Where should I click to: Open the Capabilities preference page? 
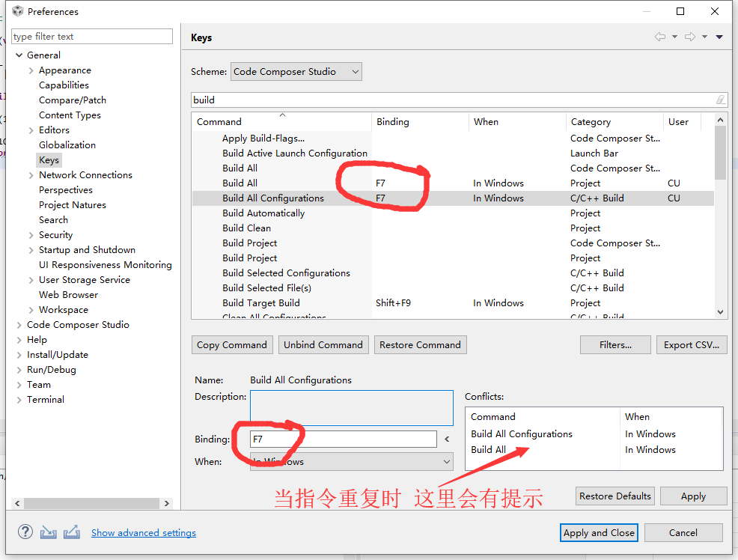[x=64, y=85]
